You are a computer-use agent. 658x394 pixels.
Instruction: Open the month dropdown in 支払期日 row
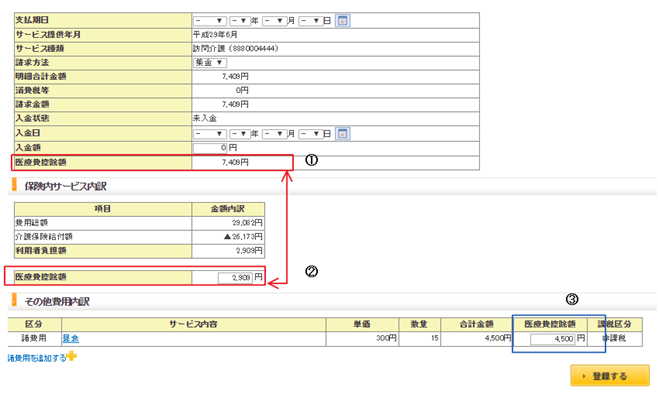[x=274, y=21]
